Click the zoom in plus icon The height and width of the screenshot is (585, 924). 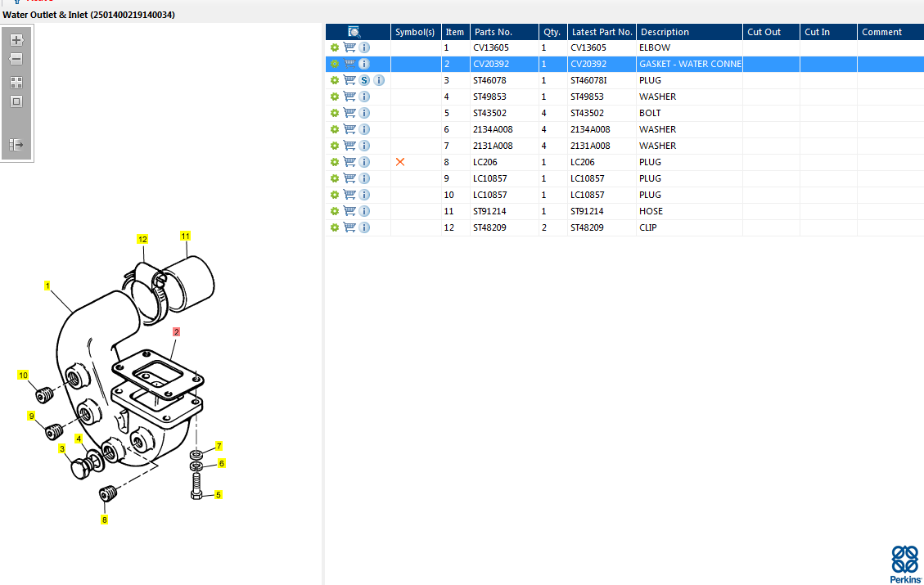pyautogui.click(x=16, y=40)
